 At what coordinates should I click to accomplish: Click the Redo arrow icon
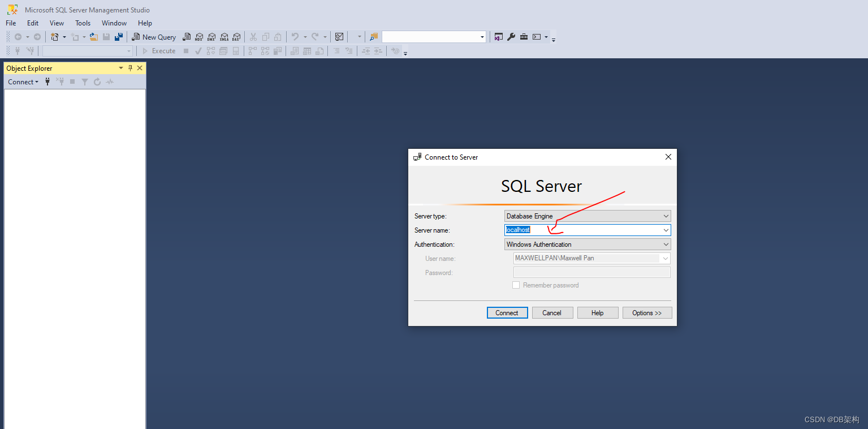pyautogui.click(x=316, y=37)
